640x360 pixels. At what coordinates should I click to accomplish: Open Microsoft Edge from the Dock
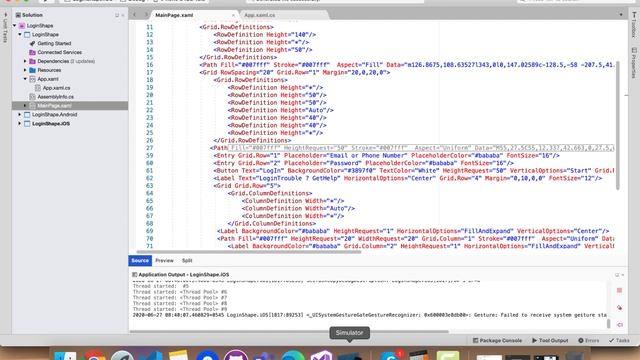(x=293, y=355)
